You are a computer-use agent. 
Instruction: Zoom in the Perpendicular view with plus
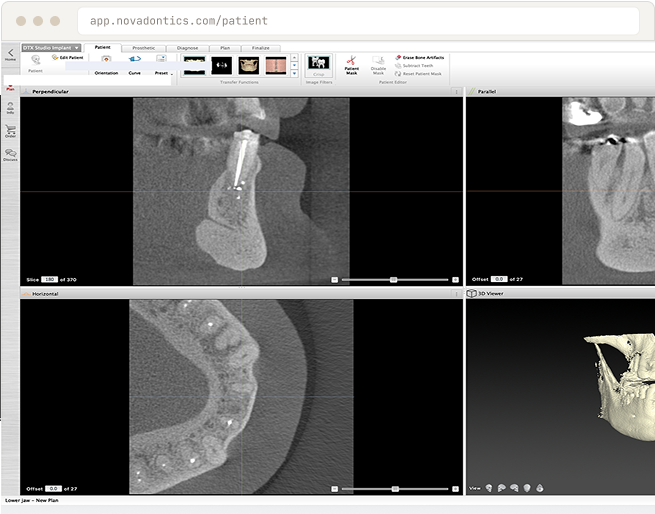(x=455, y=280)
